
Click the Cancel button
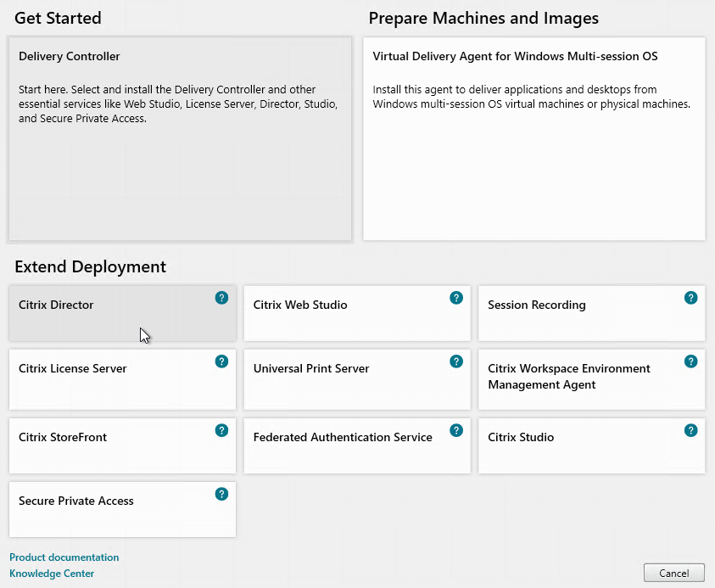674,573
